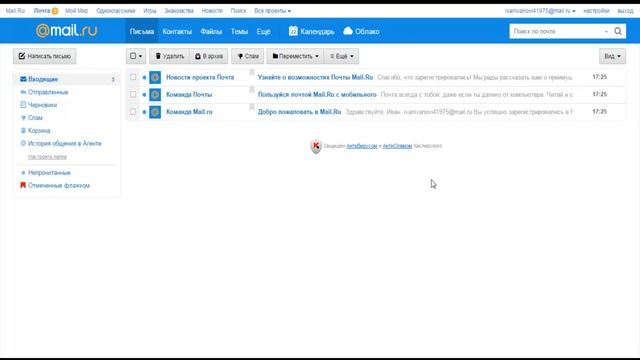Switch to the Контакты tab
The width and height of the screenshot is (640, 360).
pos(177,31)
